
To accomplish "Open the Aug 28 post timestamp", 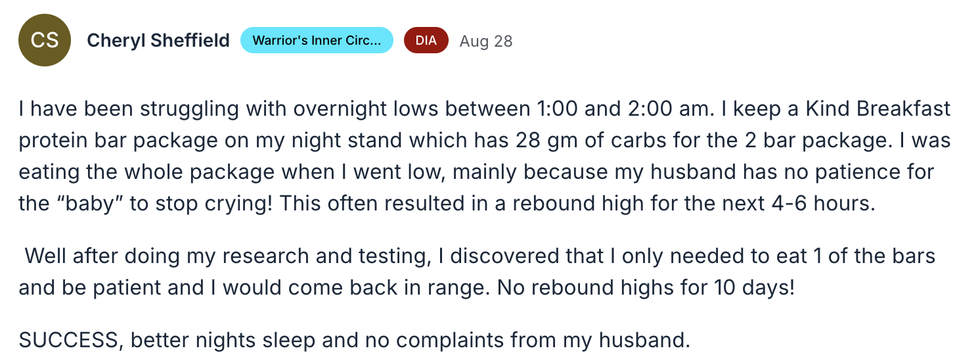I will point(485,41).
